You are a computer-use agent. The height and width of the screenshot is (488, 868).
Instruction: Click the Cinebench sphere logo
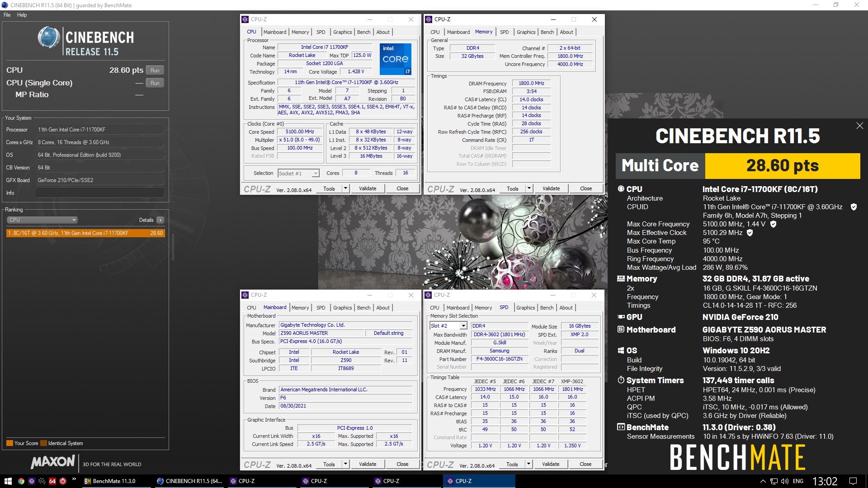(x=49, y=38)
